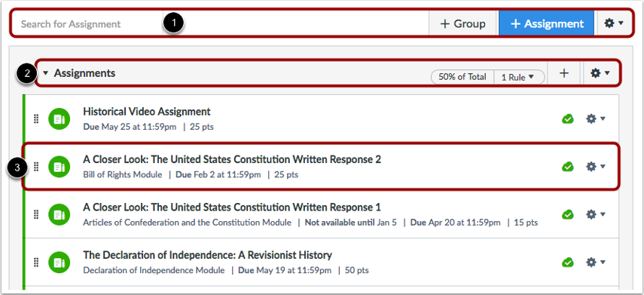The image size is (644, 295).
Task: Click the drag handle beside Historical Video Assignment
Action: pyautogui.click(x=35, y=119)
